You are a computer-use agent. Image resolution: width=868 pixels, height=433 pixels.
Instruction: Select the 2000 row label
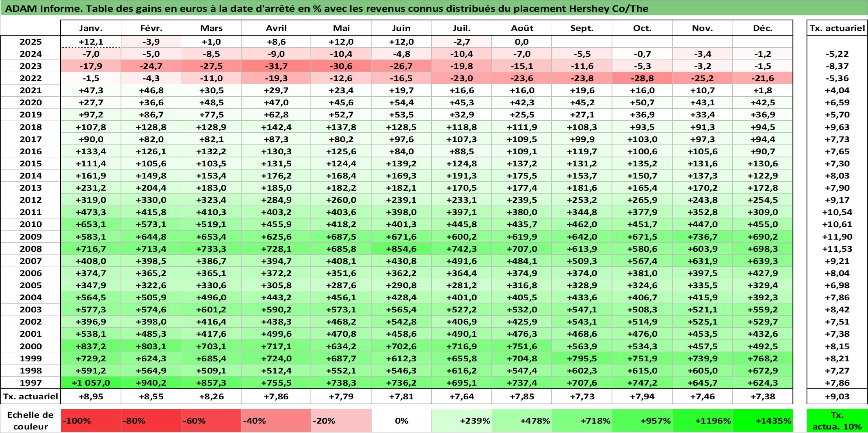31,346
